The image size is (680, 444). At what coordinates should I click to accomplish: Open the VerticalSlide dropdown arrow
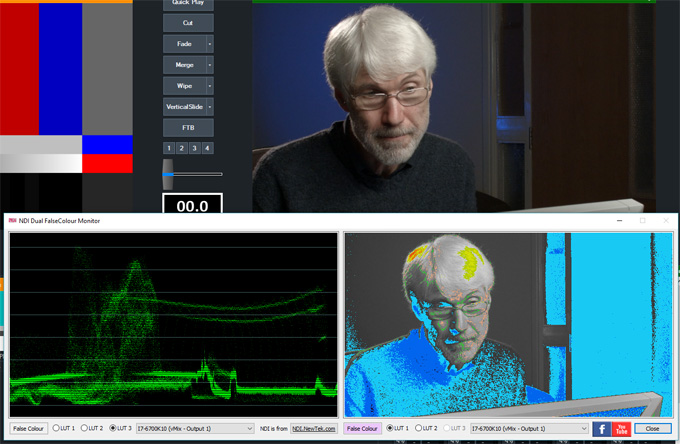[x=210, y=107]
